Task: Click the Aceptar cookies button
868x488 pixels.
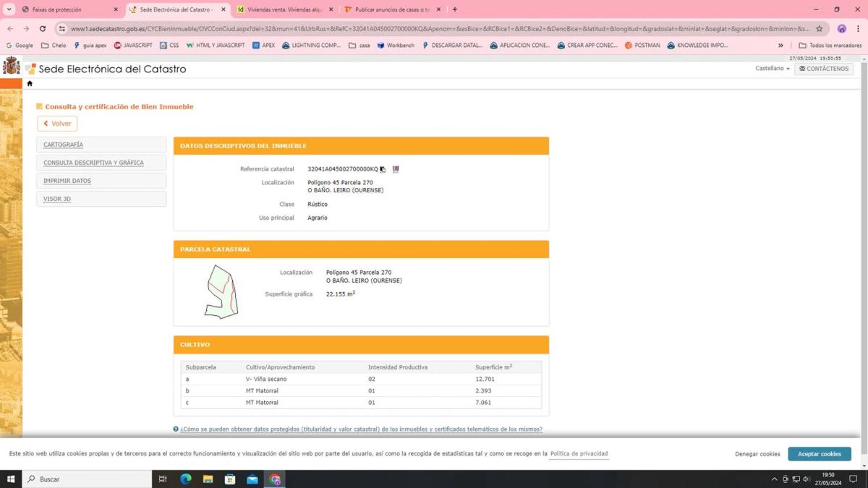Action: point(819,454)
